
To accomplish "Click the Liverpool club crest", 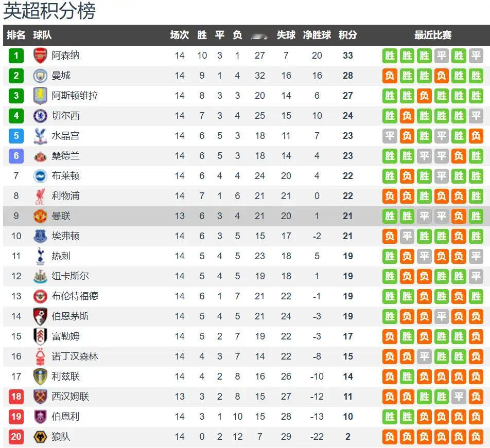I will point(40,196).
